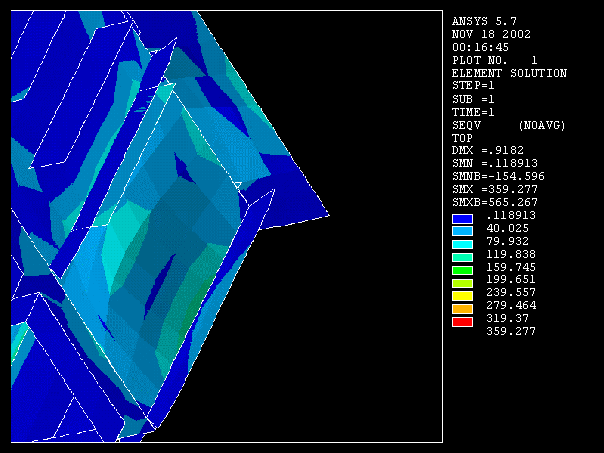Select the SMNB=-154.596 value
Viewport: 604px width, 453px height.
pyautogui.click(x=498, y=176)
